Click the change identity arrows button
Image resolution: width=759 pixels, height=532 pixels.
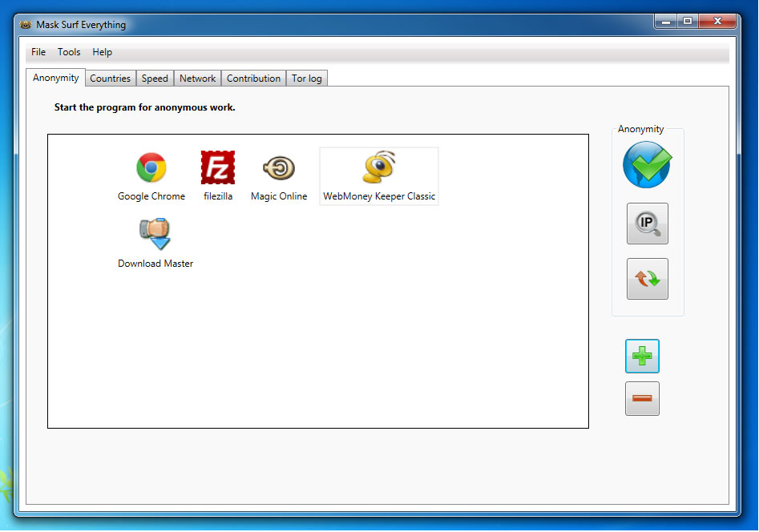pos(647,279)
